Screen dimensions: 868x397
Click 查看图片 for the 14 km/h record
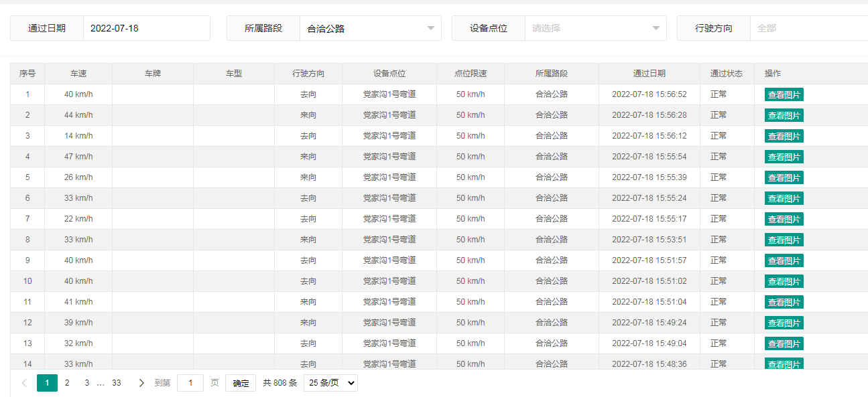[x=784, y=136]
